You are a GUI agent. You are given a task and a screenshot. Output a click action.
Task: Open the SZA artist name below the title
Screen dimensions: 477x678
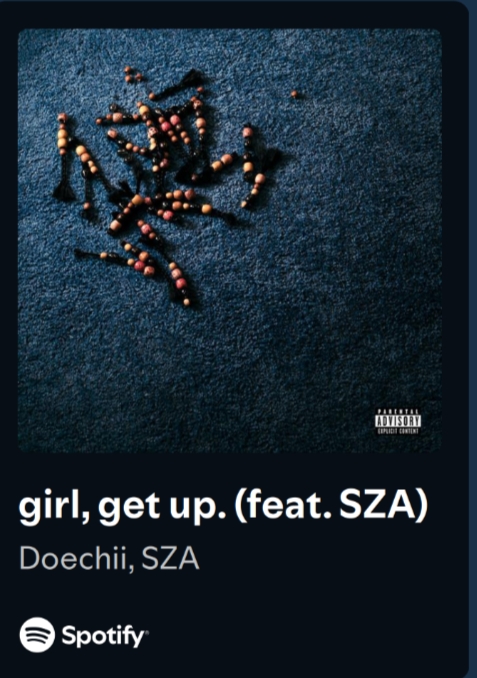tap(170, 558)
